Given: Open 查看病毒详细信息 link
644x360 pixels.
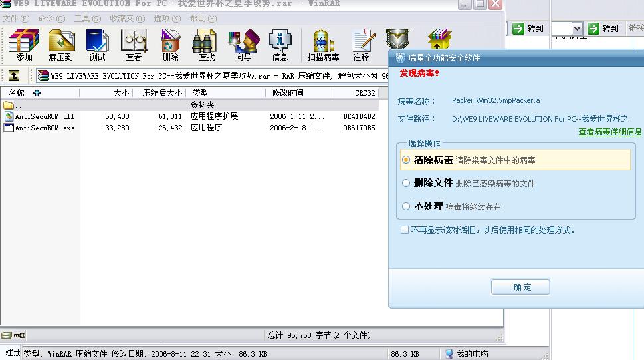Looking at the screenshot, I should click(x=610, y=132).
